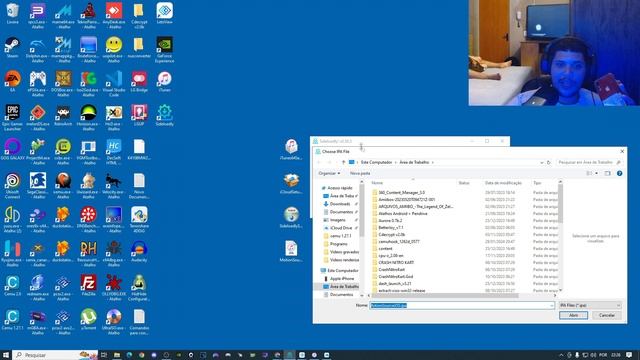This screenshot has height=360, width=640.
Task: Open the iTunes desktop icon
Action: pos(164,81)
